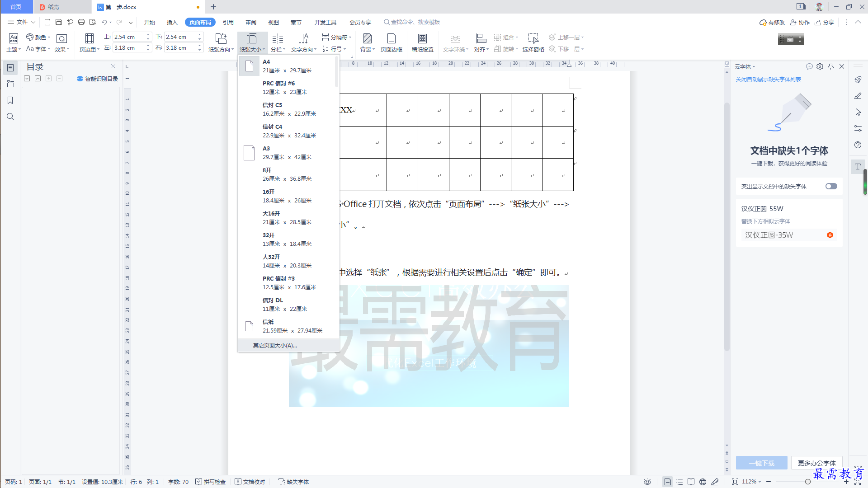Select A4 paper size

(288, 66)
